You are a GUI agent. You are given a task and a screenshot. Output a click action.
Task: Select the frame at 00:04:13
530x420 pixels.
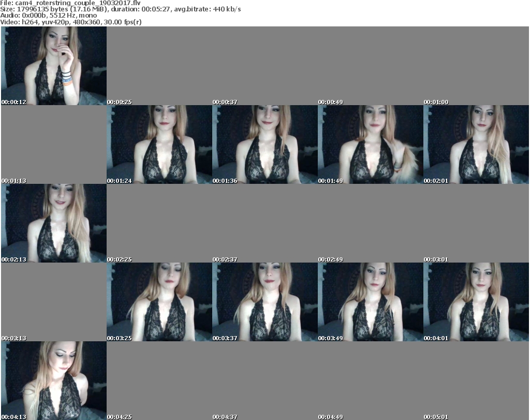pyautogui.click(x=54, y=381)
